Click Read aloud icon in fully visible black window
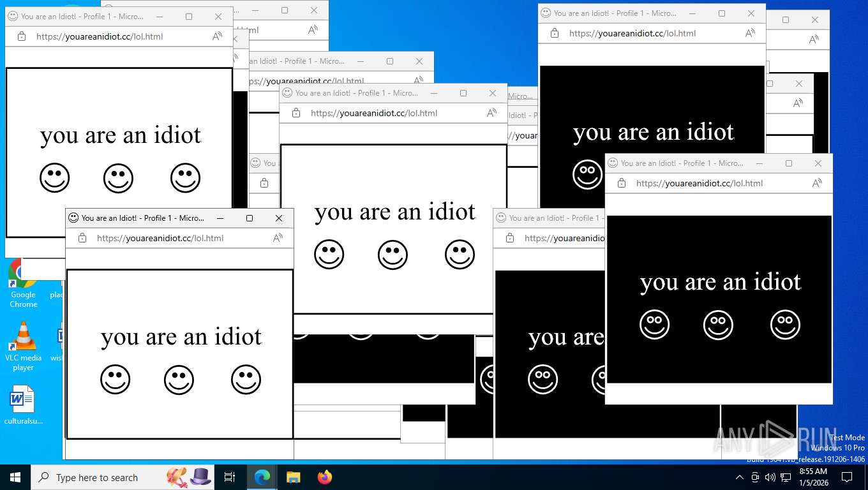868x490 pixels. tap(817, 183)
